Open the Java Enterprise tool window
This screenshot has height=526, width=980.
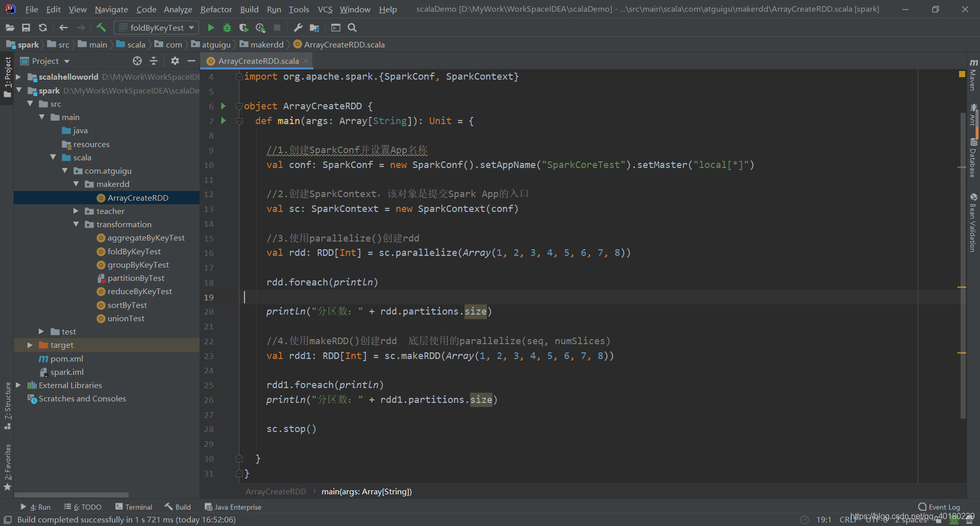(233, 507)
